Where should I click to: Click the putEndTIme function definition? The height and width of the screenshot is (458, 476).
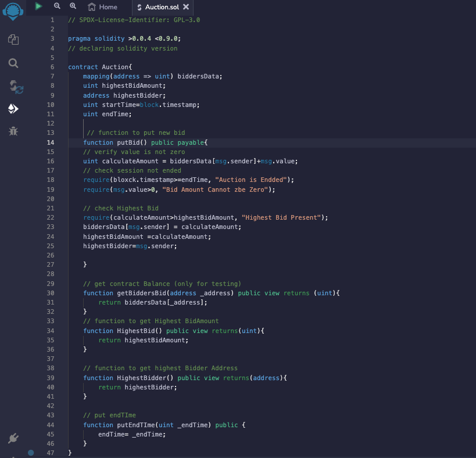tap(164, 425)
